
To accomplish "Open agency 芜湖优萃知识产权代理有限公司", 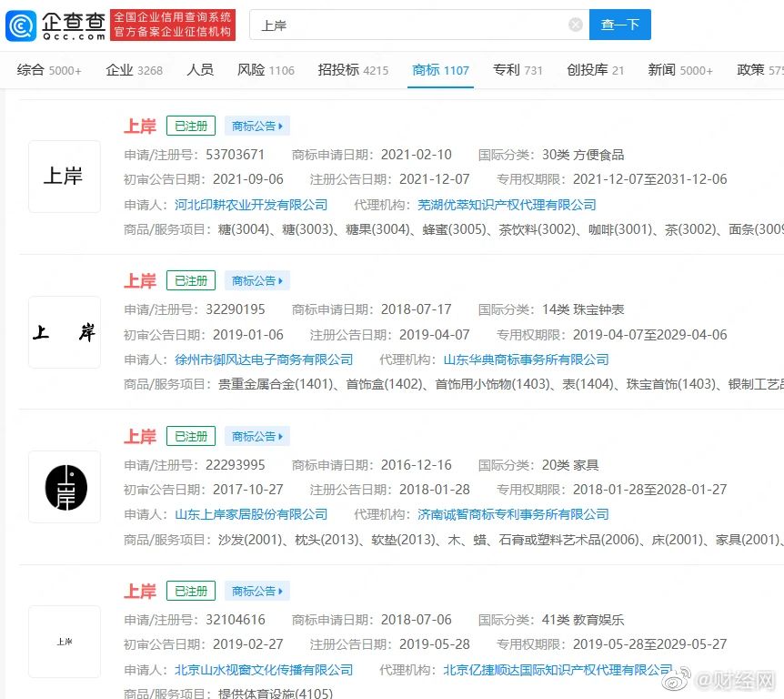I will pos(507,205).
